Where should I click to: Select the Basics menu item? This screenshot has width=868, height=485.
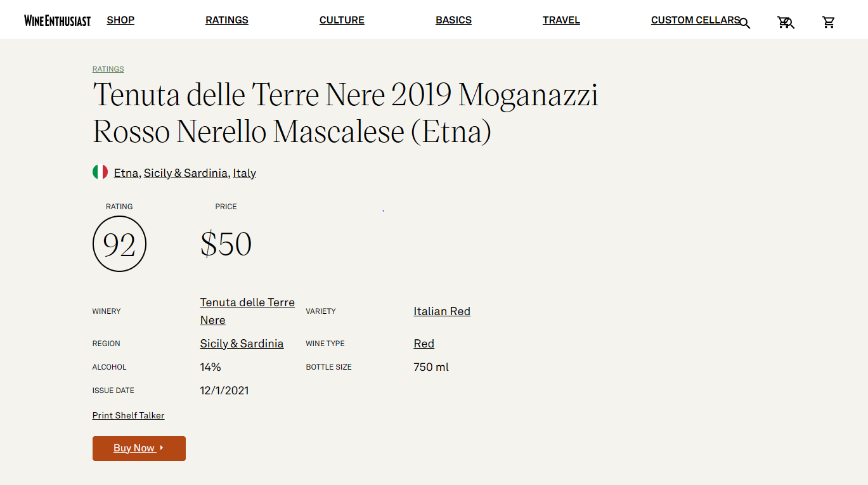click(x=453, y=20)
